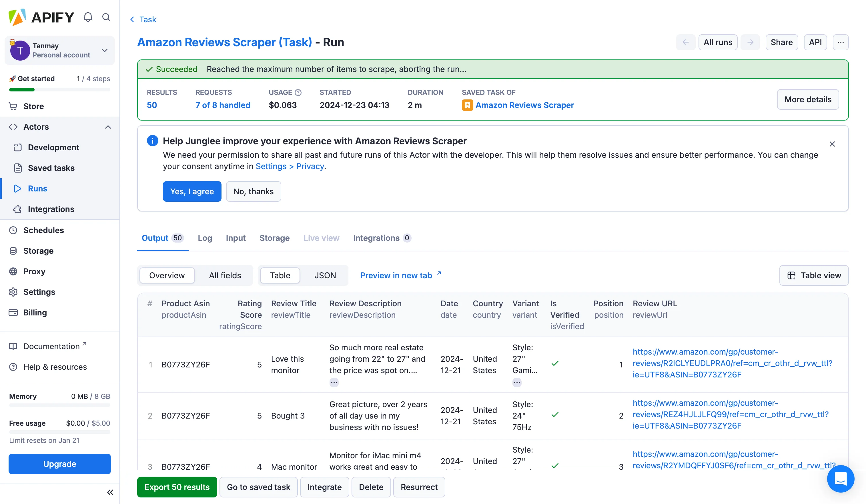Screen dimensions: 866x504
Task: Collapse the sidebar with double-chevron icon
Action: (x=110, y=492)
